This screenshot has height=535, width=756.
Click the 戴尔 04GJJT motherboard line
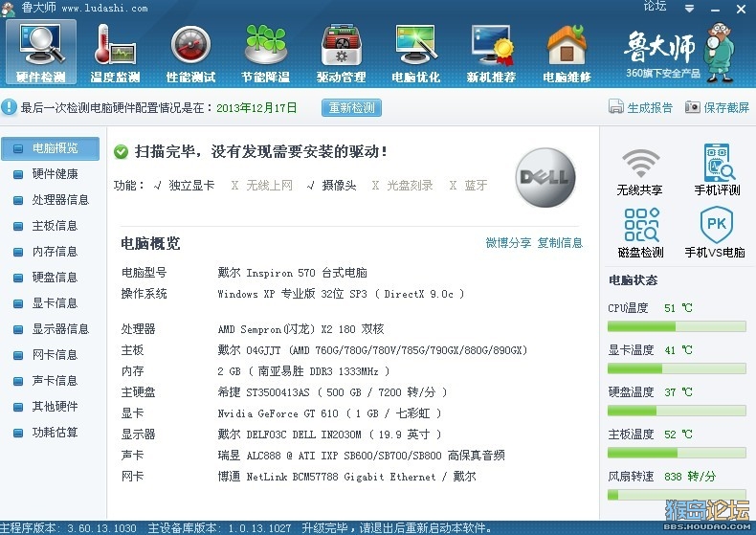point(372,350)
